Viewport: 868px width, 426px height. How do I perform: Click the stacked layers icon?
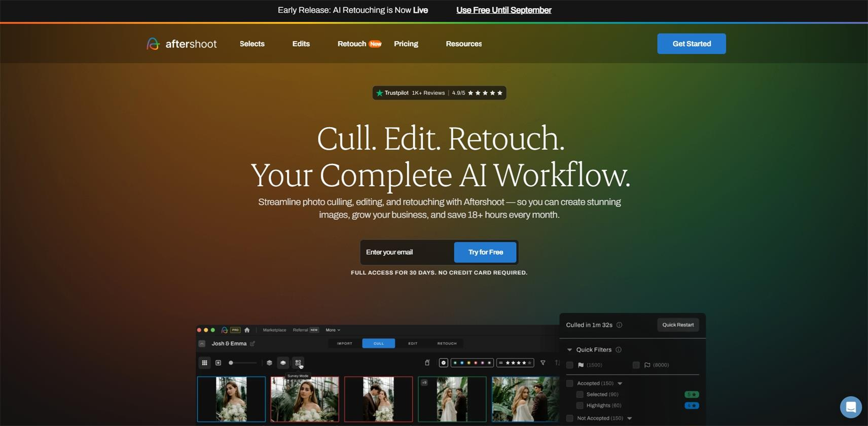point(269,363)
